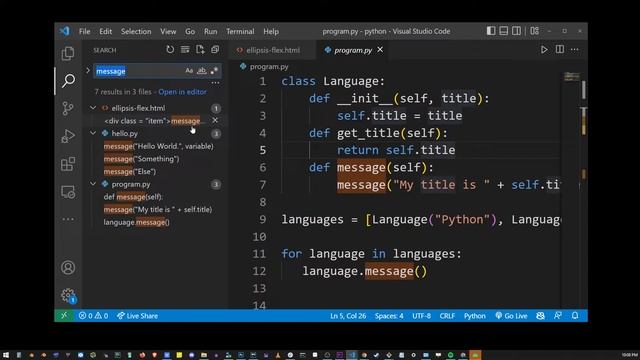
Task: Toggle the bottom panel layout
Action: 504,31
